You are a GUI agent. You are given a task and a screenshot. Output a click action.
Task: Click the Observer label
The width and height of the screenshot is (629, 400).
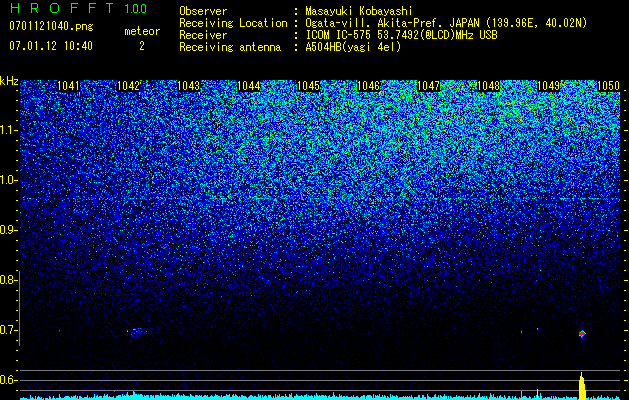tap(203, 11)
